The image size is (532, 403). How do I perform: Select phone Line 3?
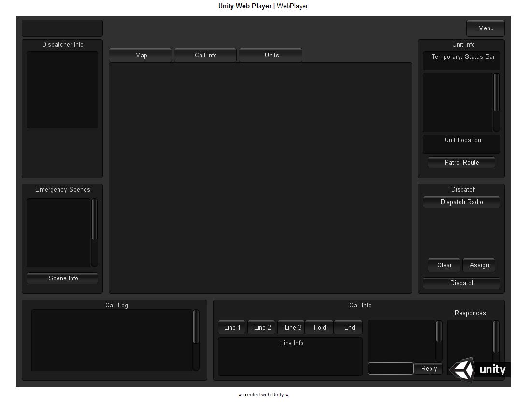292,328
